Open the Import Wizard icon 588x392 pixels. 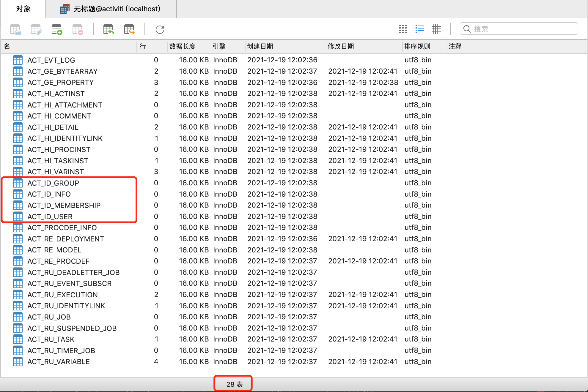[x=109, y=29]
